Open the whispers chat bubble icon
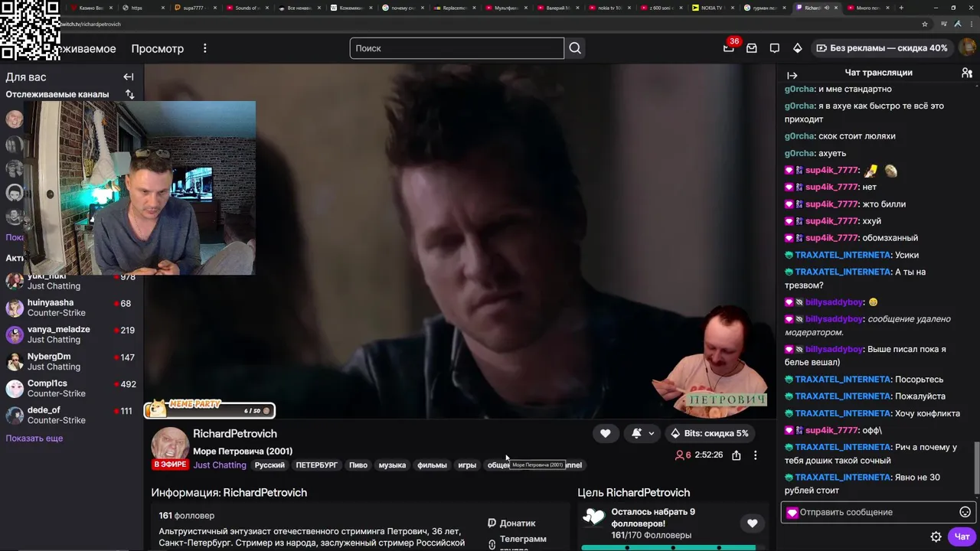The image size is (980, 551). coord(775,48)
